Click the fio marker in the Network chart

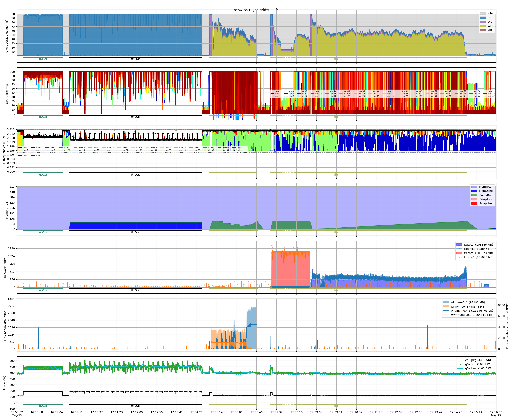(336, 290)
